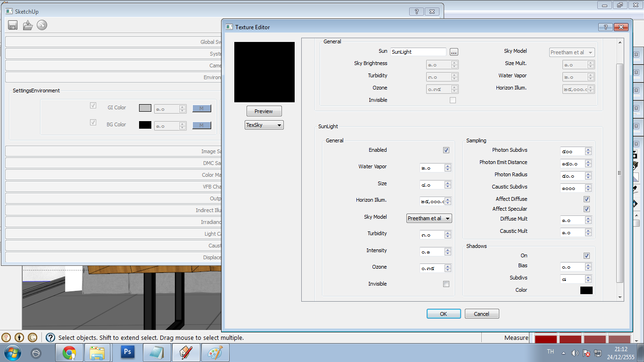This screenshot has width=644, height=362.
Task: Open the SunLight Sky Model dropdown
Action: click(x=429, y=218)
